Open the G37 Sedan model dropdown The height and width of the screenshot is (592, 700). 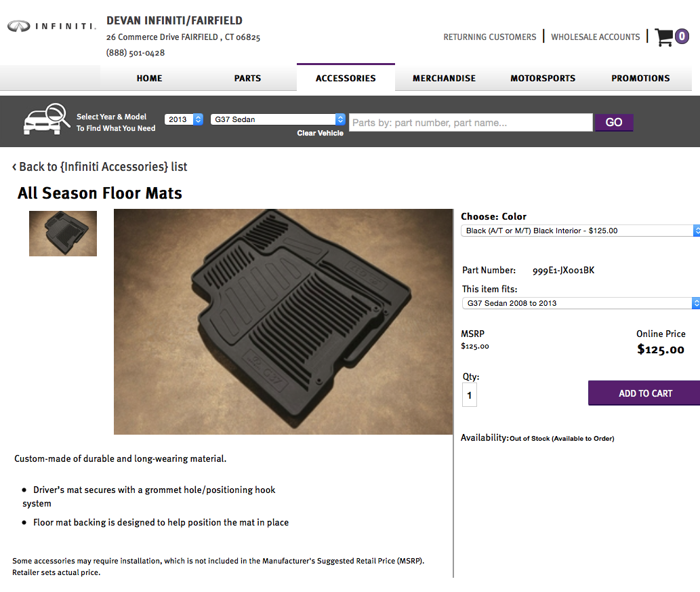pyautogui.click(x=278, y=119)
